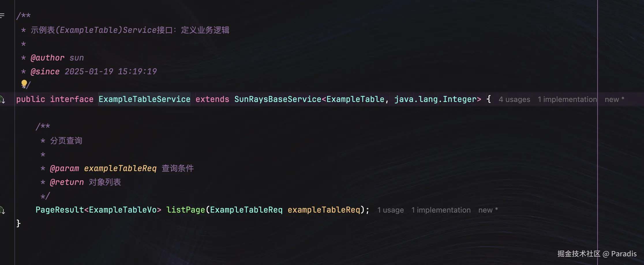Viewport: 644px width, 265px height.
Task: Click exampleTableReq in the @param Javadoc
Action: click(120, 169)
